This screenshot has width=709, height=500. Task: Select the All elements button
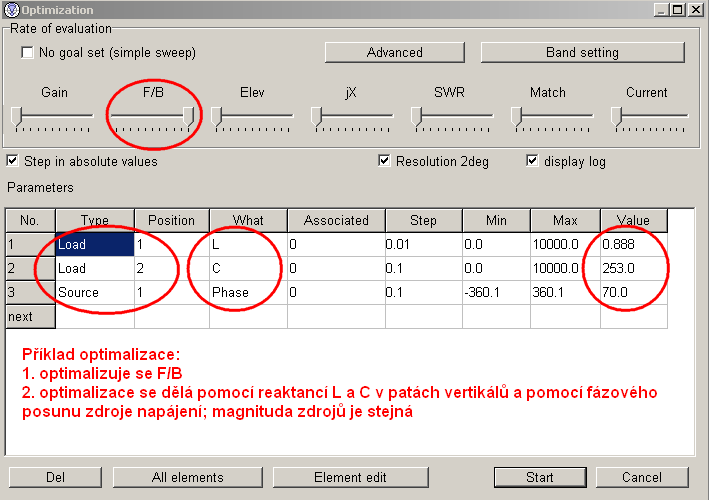[187, 477]
